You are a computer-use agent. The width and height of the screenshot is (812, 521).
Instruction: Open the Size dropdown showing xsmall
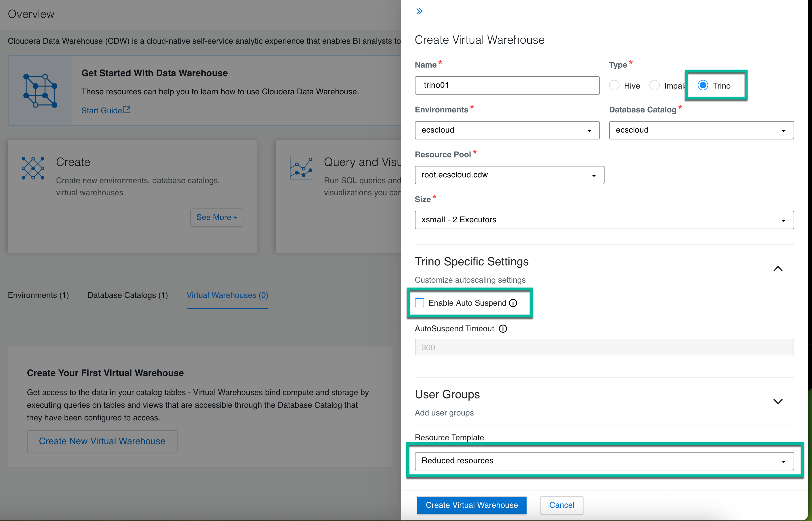point(604,220)
